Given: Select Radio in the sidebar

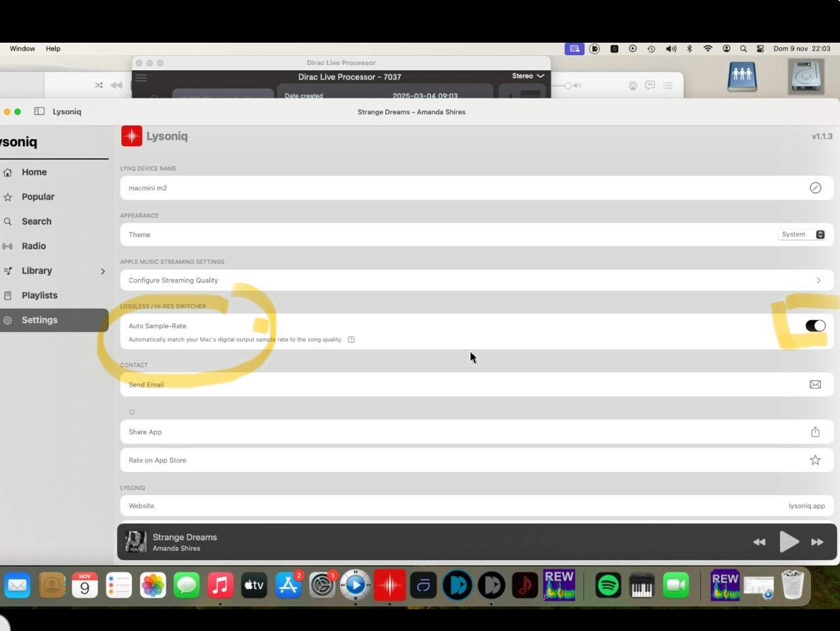Looking at the screenshot, I should pos(33,246).
